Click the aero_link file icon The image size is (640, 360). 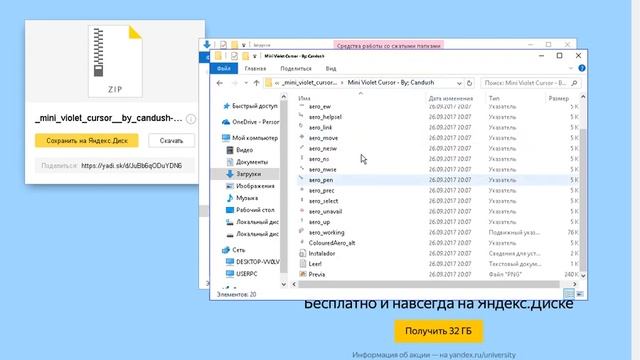click(302, 127)
